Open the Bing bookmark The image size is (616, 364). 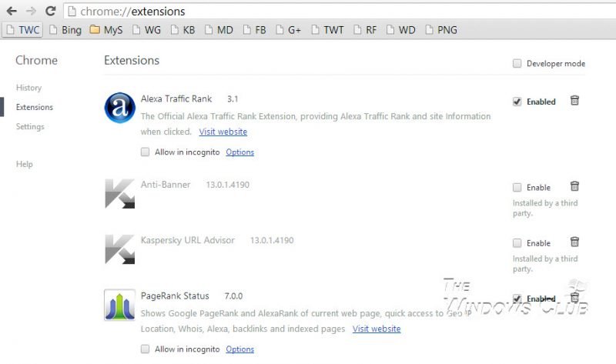(65, 30)
